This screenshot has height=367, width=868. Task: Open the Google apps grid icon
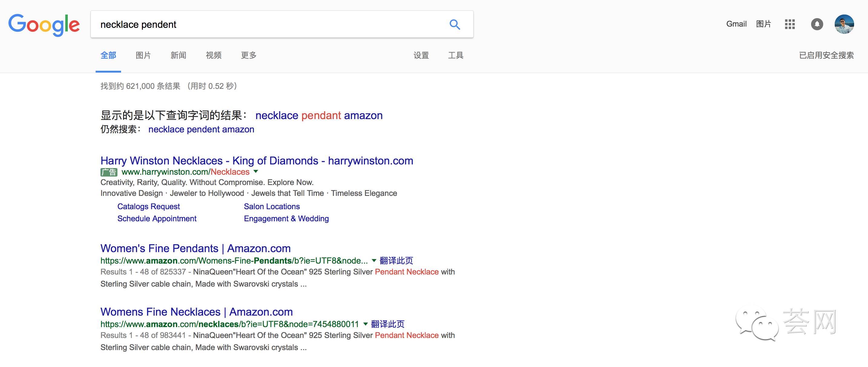790,24
